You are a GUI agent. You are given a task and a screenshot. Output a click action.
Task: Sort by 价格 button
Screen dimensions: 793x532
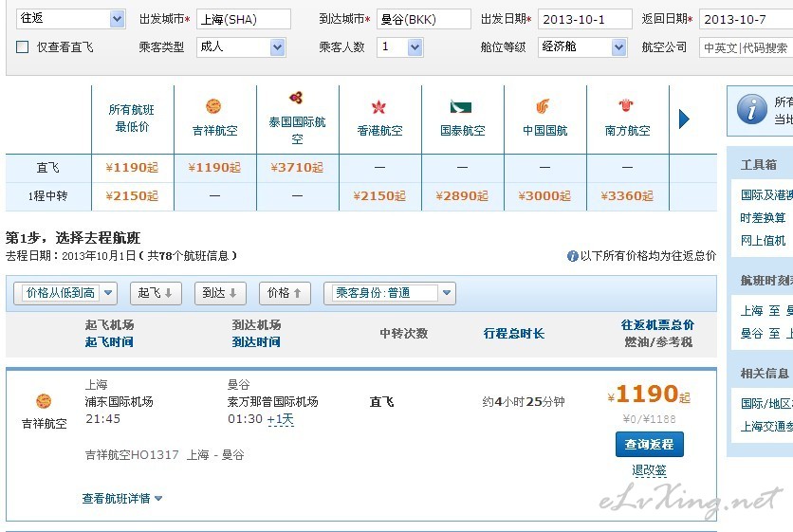tap(285, 293)
